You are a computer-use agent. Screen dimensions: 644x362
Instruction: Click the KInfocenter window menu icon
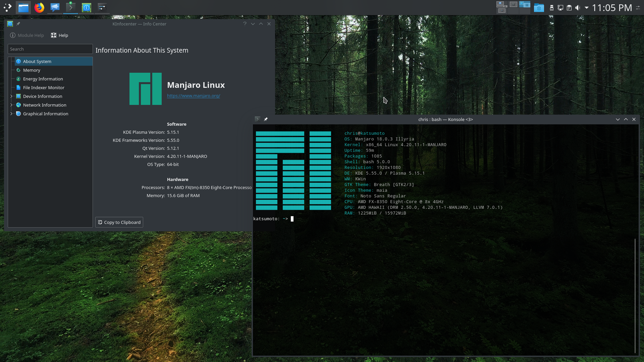click(10, 24)
